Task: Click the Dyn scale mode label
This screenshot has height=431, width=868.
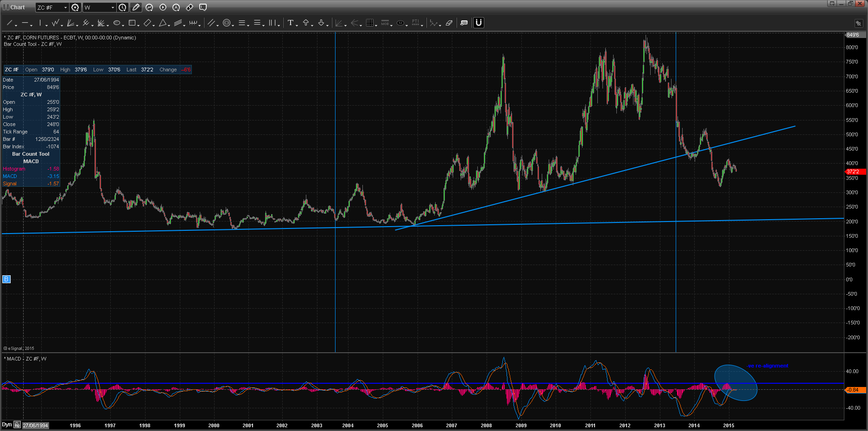Action: [x=6, y=425]
